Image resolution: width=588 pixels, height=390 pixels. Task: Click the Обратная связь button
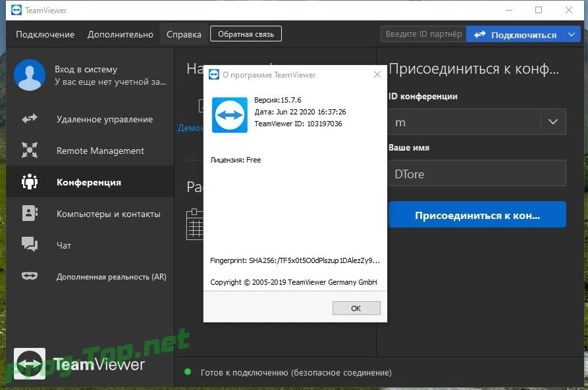246,34
